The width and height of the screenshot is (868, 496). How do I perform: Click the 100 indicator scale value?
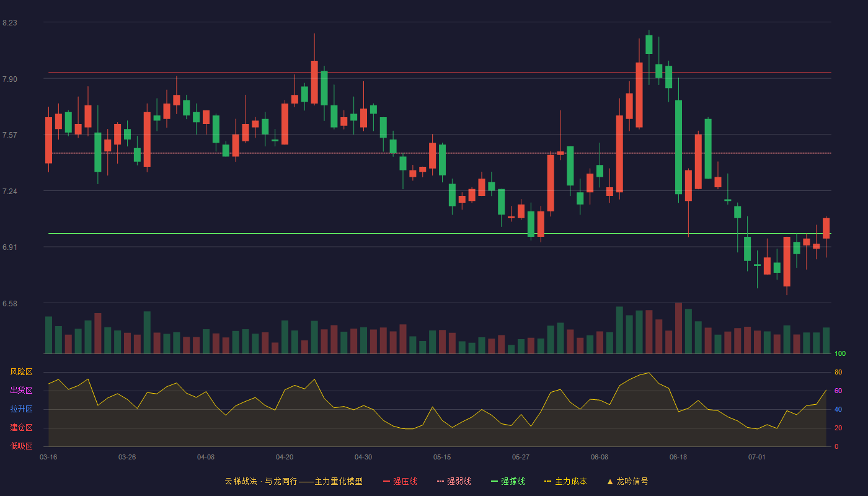840,353
